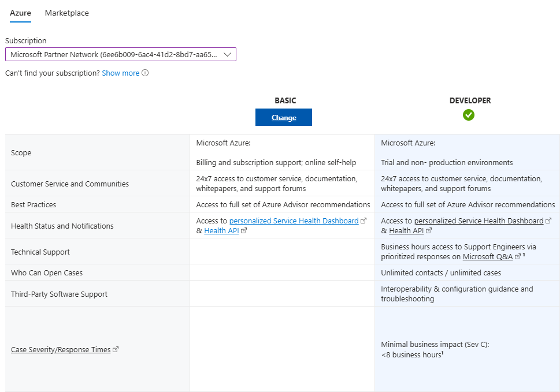Click the chevron arrow on the subscription selector
The height and width of the screenshot is (392, 560).
228,54
